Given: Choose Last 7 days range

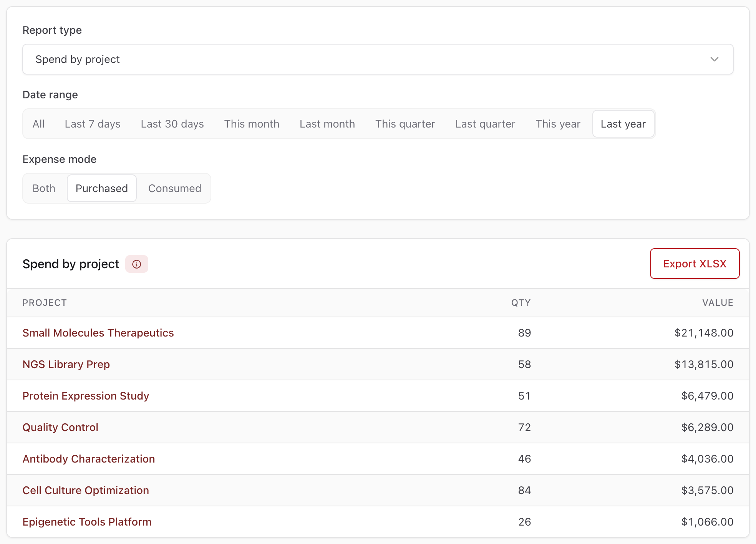Looking at the screenshot, I should coord(93,124).
